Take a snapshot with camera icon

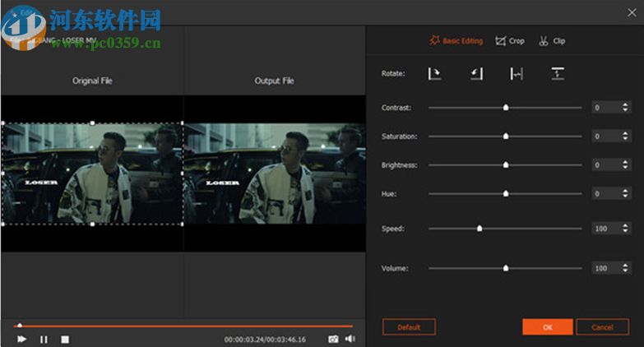click(x=333, y=338)
